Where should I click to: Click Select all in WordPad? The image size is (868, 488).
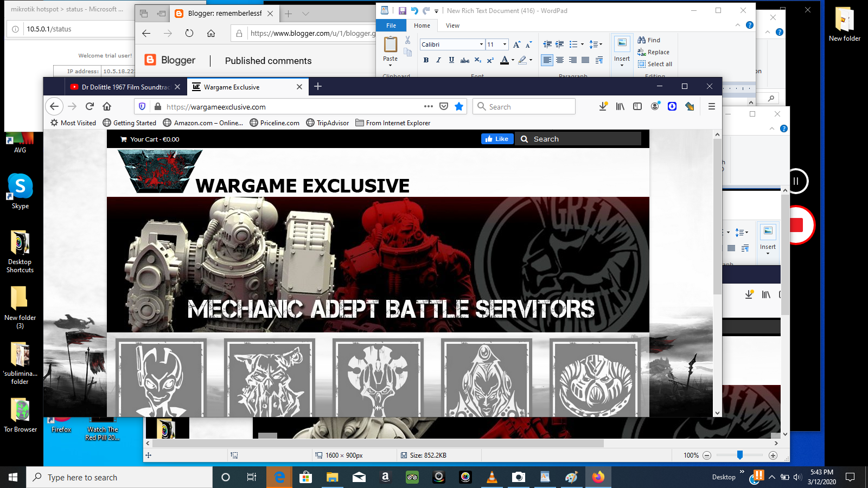pos(655,64)
